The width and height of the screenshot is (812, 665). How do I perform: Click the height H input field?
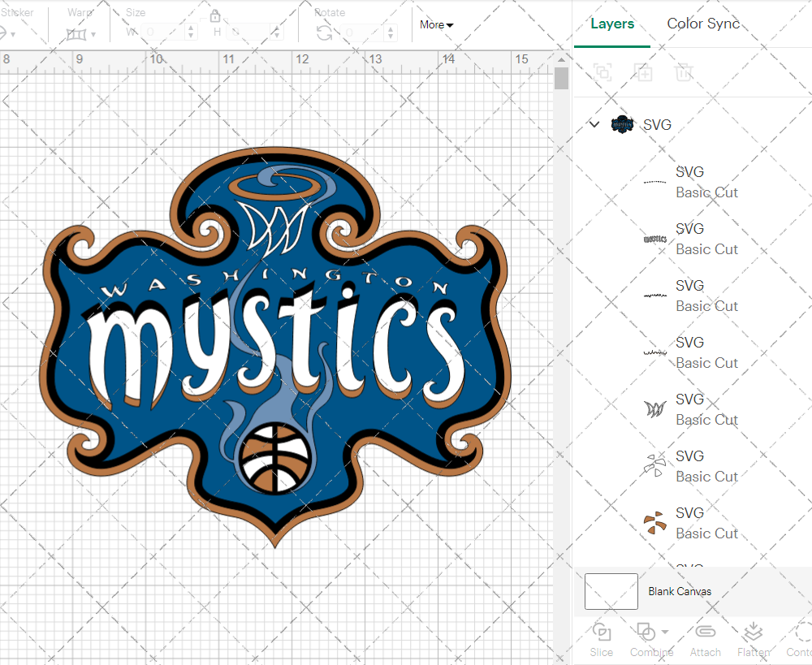coord(248,32)
